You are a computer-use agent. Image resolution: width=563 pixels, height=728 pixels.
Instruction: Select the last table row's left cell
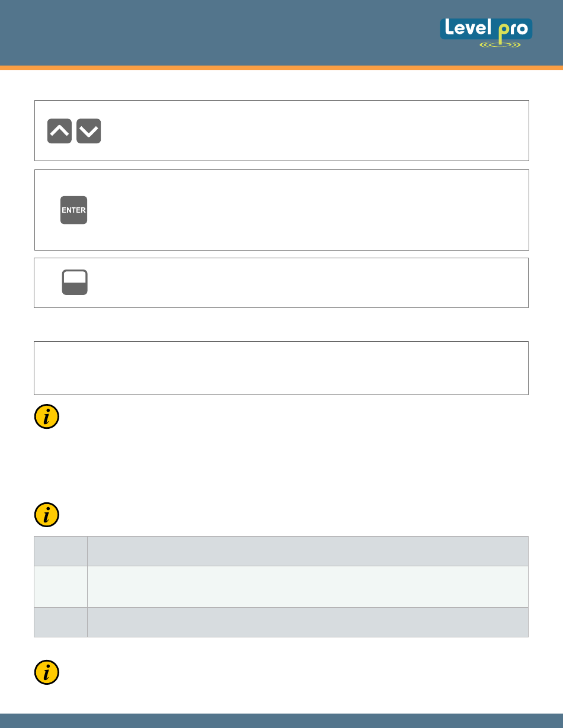pos(60,622)
